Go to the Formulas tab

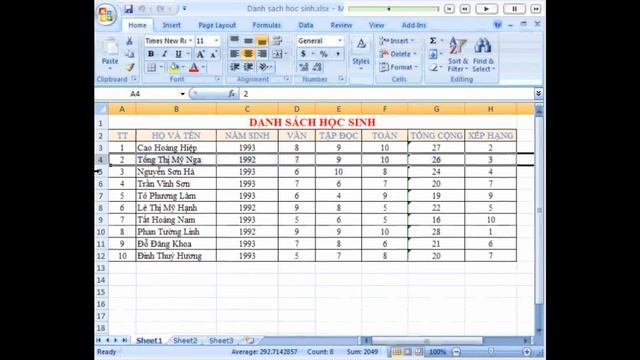(267, 25)
